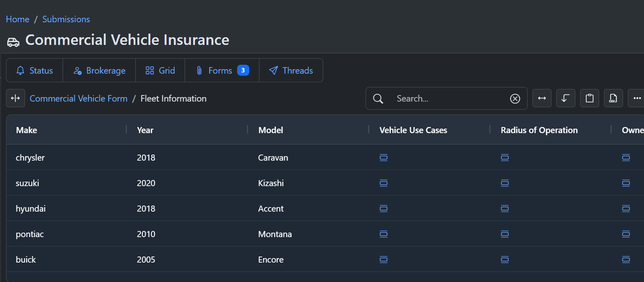Switch to the Grid tab
Image resolution: width=644 pixels, height=282 pixels.
click(x=160, y=70)
